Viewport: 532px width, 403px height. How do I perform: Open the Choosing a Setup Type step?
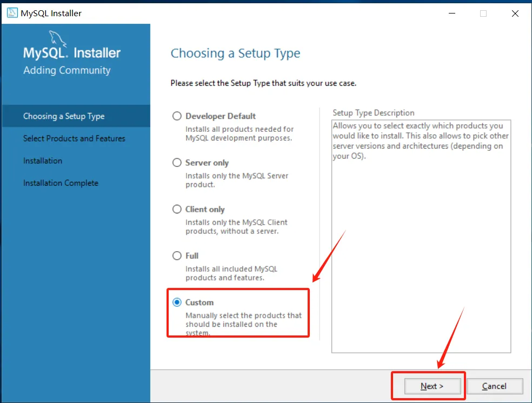(76, 116)
